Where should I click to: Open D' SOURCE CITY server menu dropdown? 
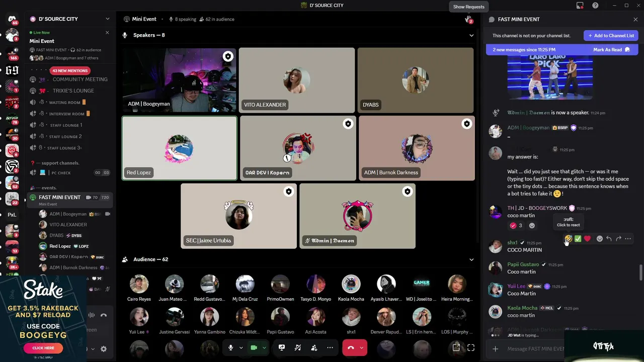click(x=107, y=19)
